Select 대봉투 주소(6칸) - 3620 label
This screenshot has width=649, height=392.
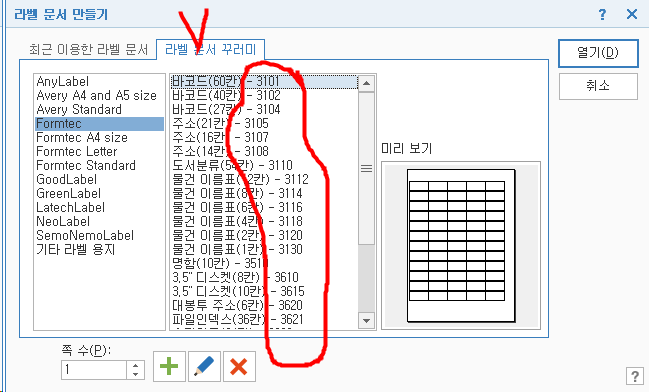tap(264, 305)
